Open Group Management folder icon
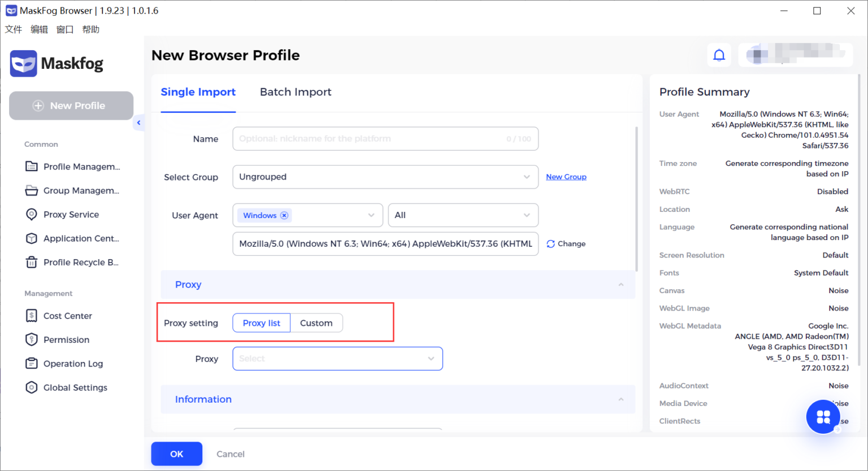The width and height of the screenshot is (868, 471). point(32,190)
